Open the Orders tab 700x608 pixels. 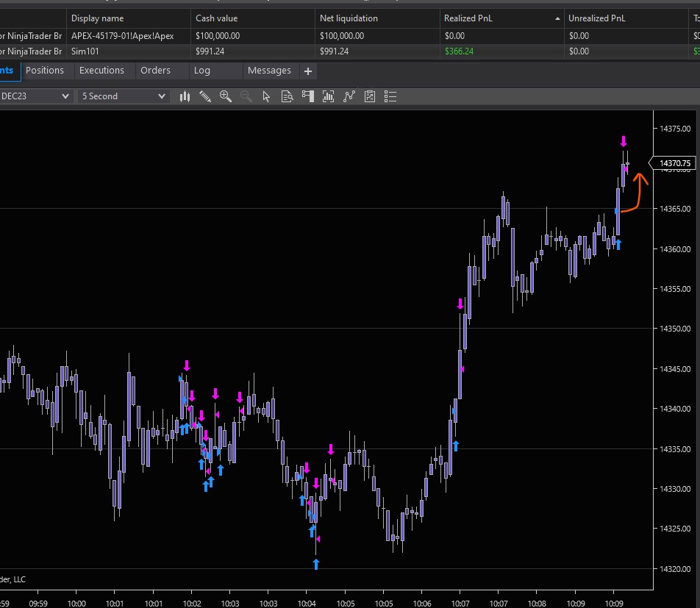pyautogui.click(x=155, y=71)
